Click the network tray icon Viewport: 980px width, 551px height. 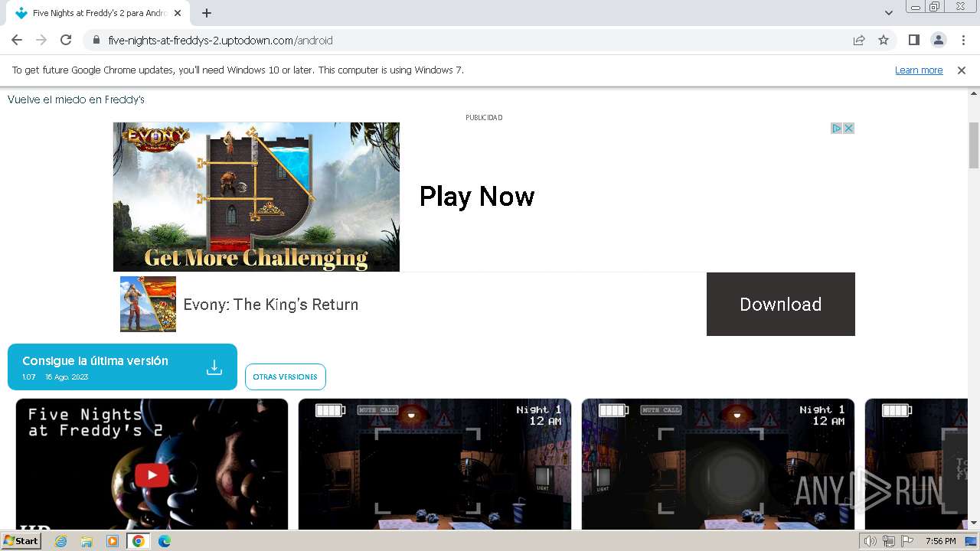888,541
